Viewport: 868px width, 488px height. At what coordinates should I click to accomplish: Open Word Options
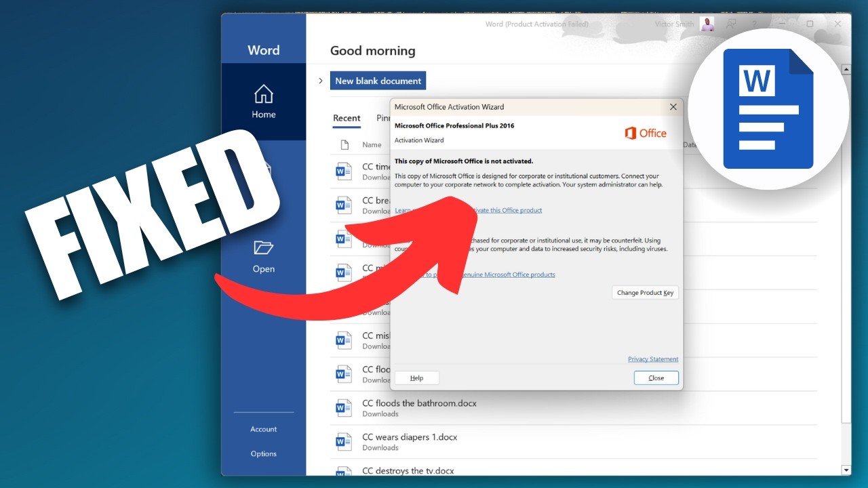click(x=263, y=454)
